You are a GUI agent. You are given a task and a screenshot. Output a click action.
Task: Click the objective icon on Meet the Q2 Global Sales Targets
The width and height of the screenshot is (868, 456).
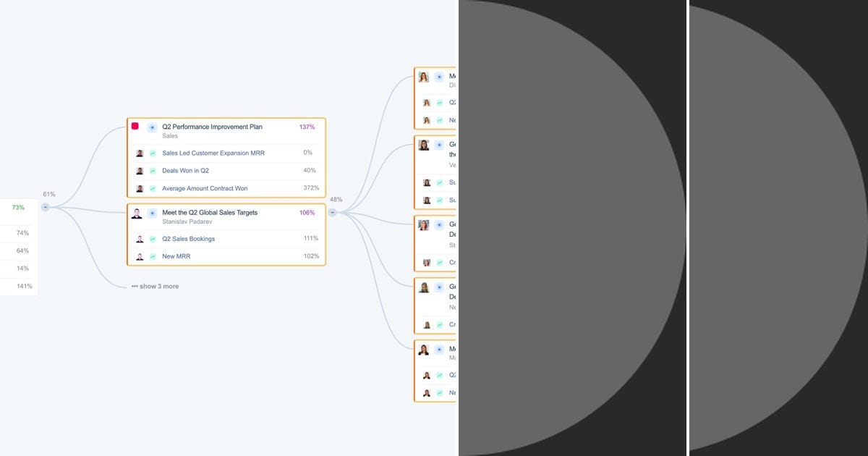tap(152, 213)
